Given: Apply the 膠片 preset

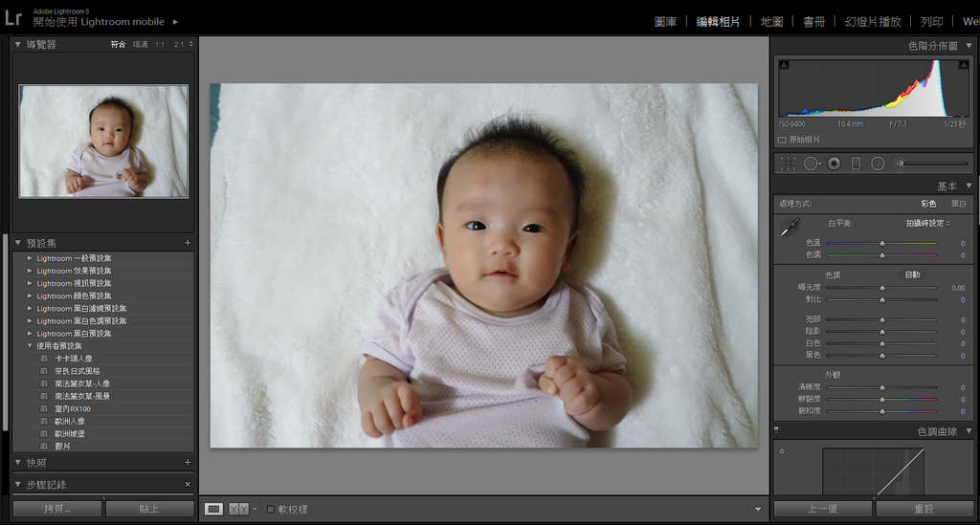Looking at the screenshot, I should [x=62, y=447].
